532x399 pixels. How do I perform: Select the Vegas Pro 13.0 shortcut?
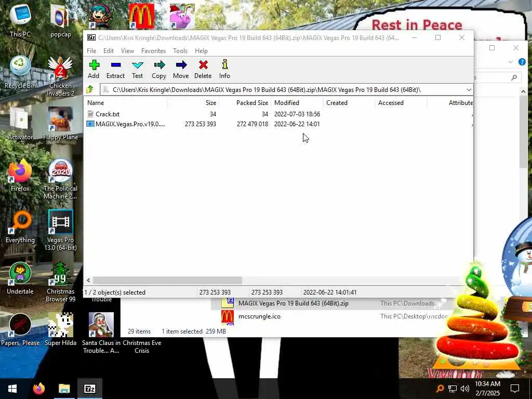[60, 230]
